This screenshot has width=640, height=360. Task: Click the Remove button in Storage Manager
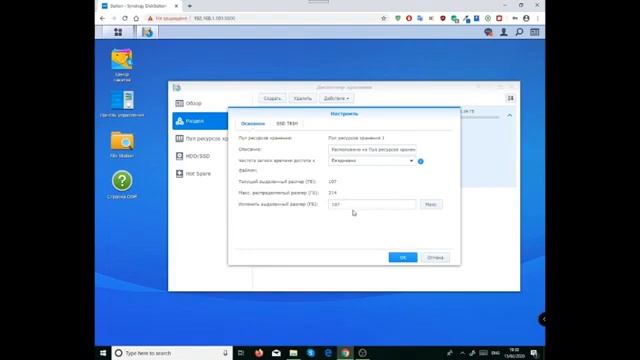[x=302, y=98]
